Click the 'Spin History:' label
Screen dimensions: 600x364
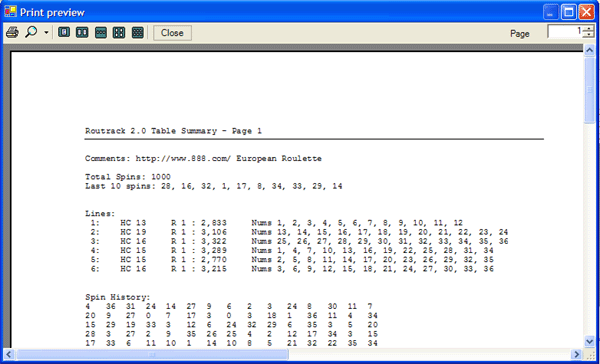pyautogui.click(x=117, y=297)
